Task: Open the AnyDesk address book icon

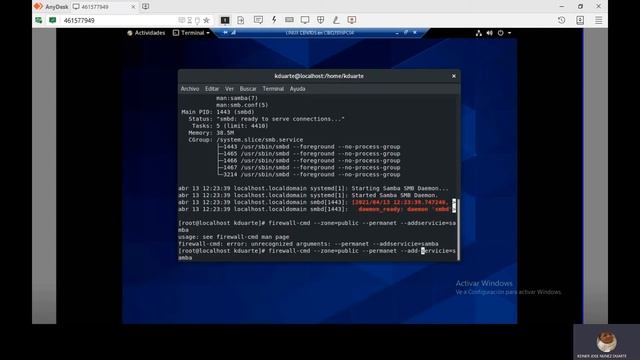Action: click(580, 20)
